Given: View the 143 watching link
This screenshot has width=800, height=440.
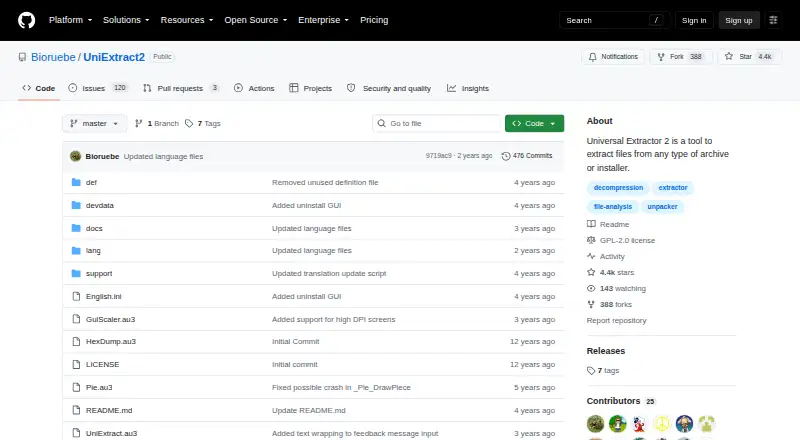Looking at the screenshot, I should [616, 288].
